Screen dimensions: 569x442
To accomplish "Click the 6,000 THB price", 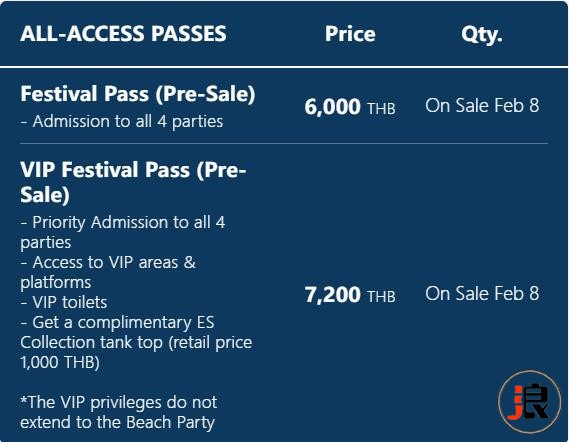I will [350, 107].
